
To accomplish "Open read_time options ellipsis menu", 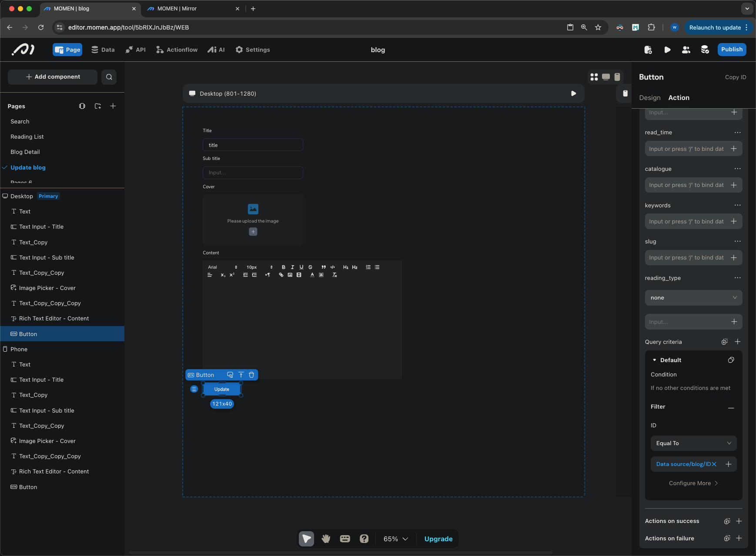I will [737, 133].
